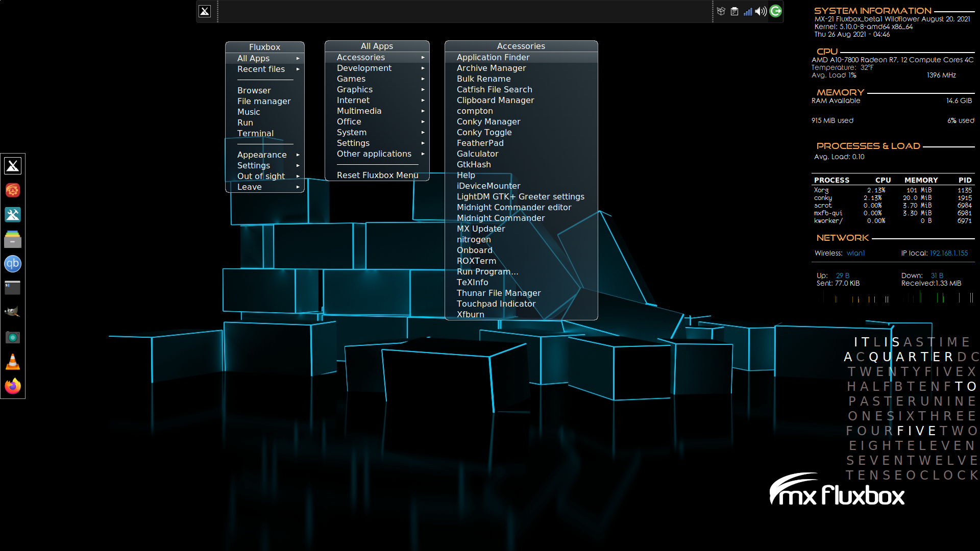Open Internet category in All Apps
This screenshot has height=551, width=980.
coord(377,101)
